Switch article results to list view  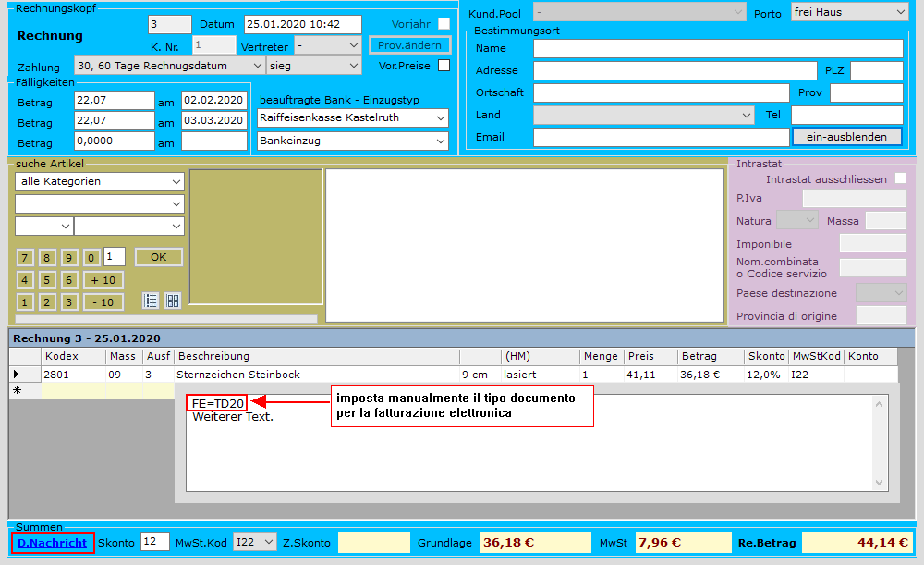pos(151,301)
